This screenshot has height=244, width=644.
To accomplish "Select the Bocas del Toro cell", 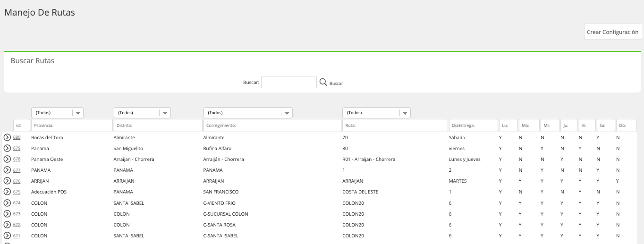I will pos(47,137).
